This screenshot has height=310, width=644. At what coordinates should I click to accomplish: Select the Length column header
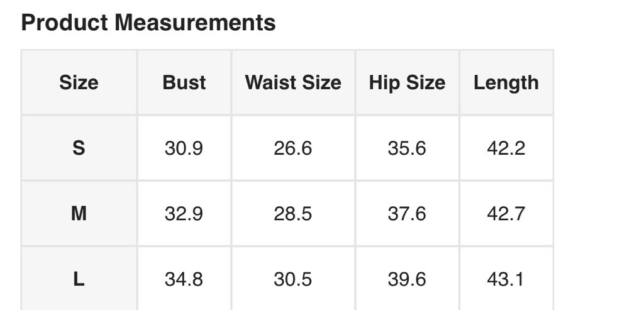506,82
